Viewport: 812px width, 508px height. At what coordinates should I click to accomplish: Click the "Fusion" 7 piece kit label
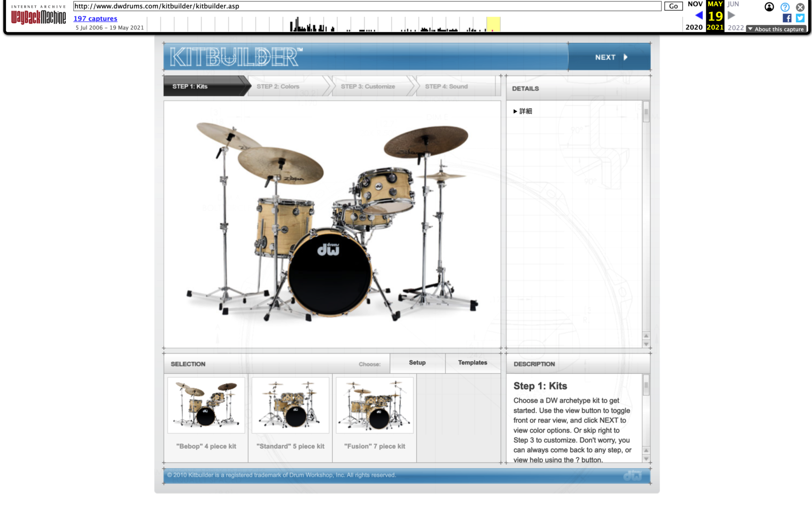(374, 446)
